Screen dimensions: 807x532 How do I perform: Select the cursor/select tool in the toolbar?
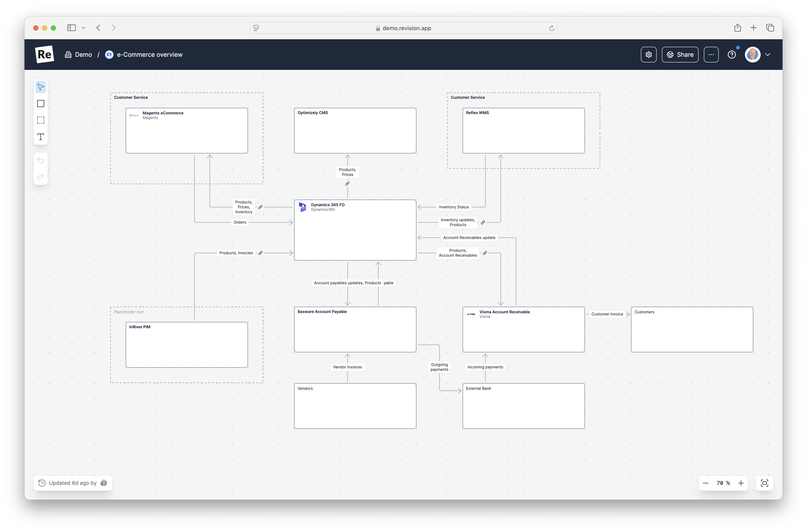click(x=40, y=87)
